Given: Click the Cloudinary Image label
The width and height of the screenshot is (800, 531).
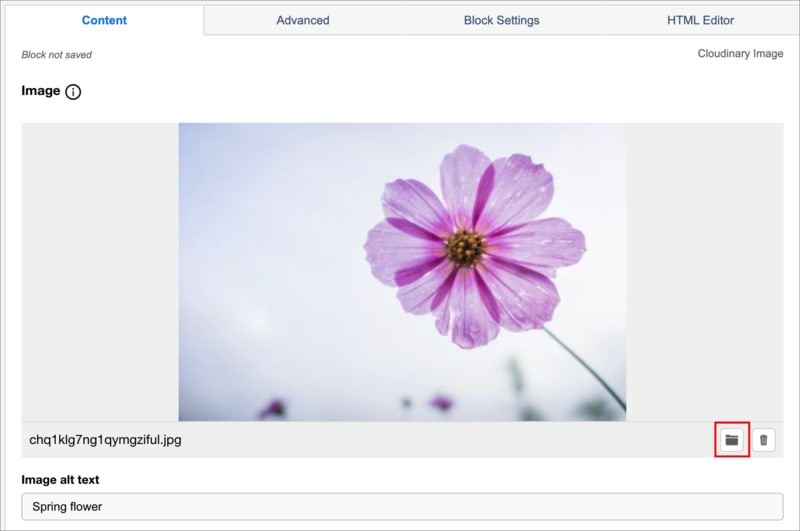Looking at the screenshot, I should click(x=740, y=54).
